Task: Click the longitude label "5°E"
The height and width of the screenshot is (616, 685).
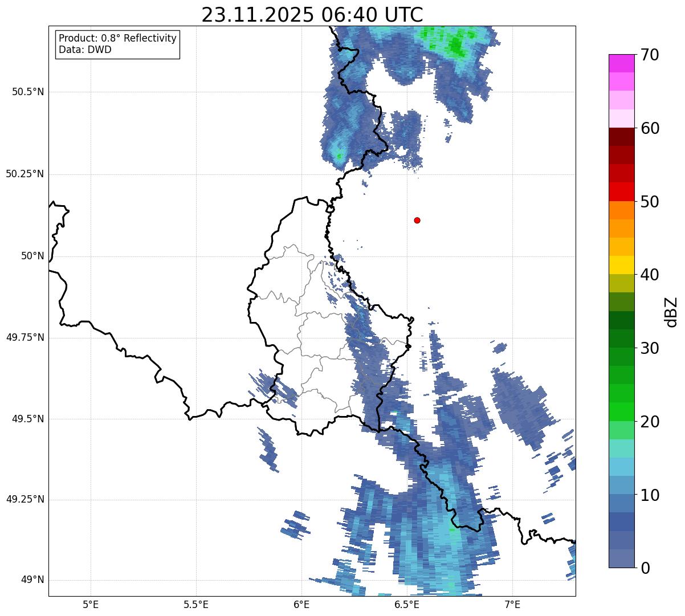Action: point(91,604)
